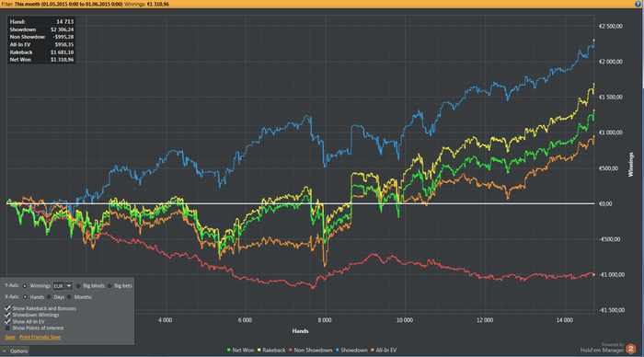Select the Months X-axis radio button
The height and width of the screenshot is (357, 644).
69,297
